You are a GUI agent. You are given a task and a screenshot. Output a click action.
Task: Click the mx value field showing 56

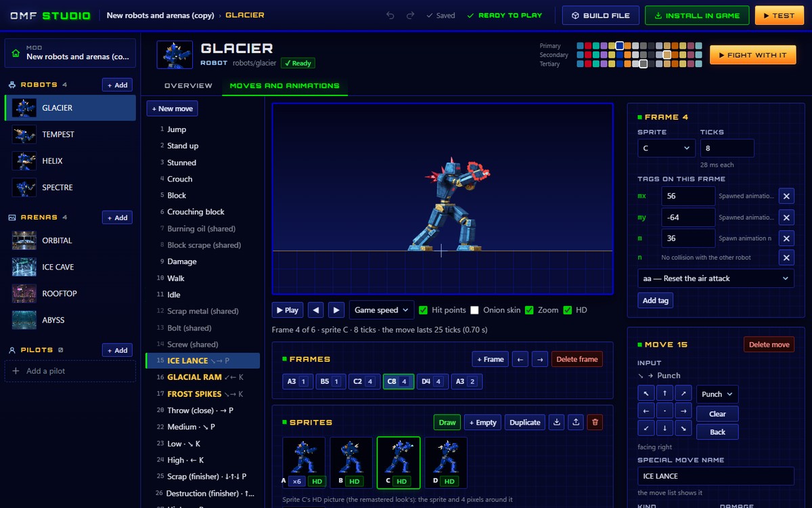[x=688, y=196]
